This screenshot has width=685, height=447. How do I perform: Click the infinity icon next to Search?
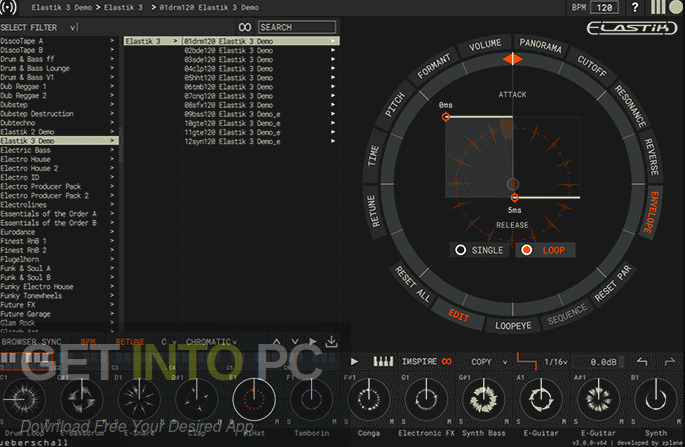coord(245,27)
